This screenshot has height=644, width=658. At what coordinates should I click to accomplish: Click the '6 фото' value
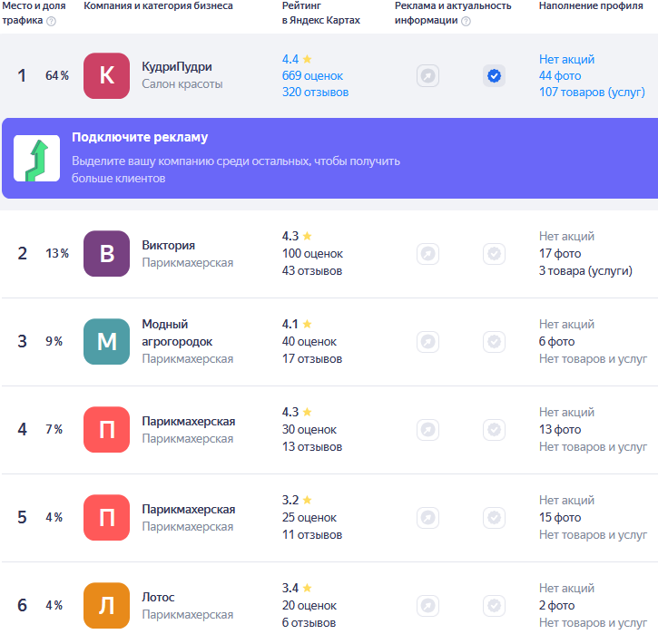(557, 342)
